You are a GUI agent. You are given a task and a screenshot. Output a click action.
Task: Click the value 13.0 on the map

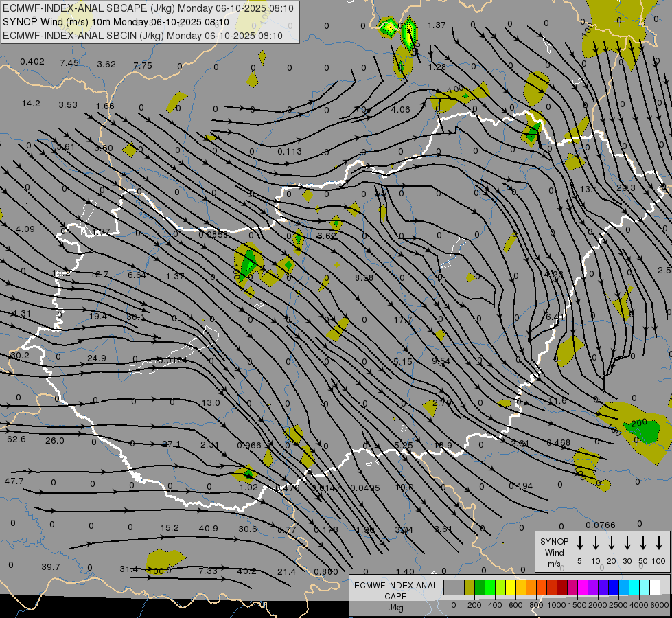(211, 402)
